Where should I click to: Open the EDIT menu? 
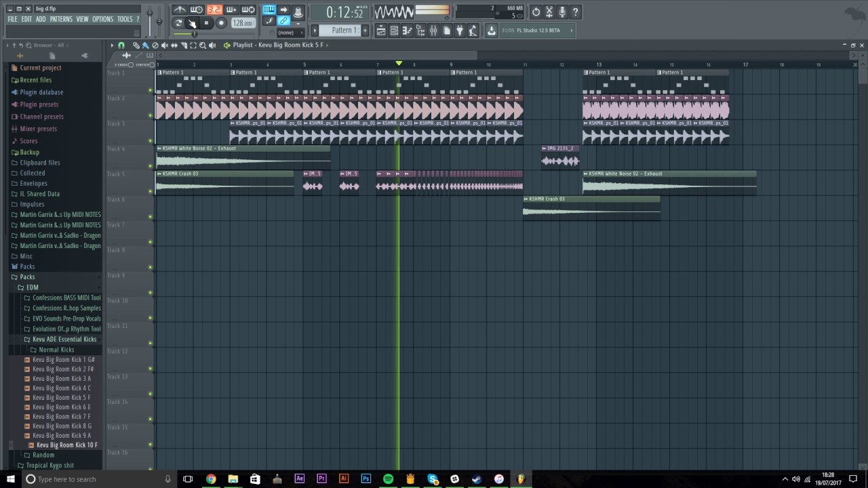(26, 19)
